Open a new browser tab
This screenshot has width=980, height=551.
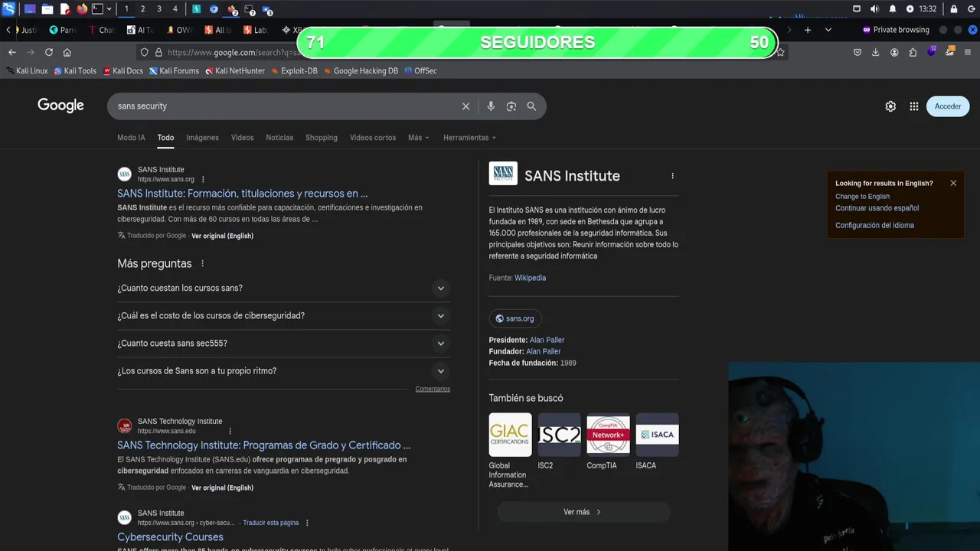808,30
